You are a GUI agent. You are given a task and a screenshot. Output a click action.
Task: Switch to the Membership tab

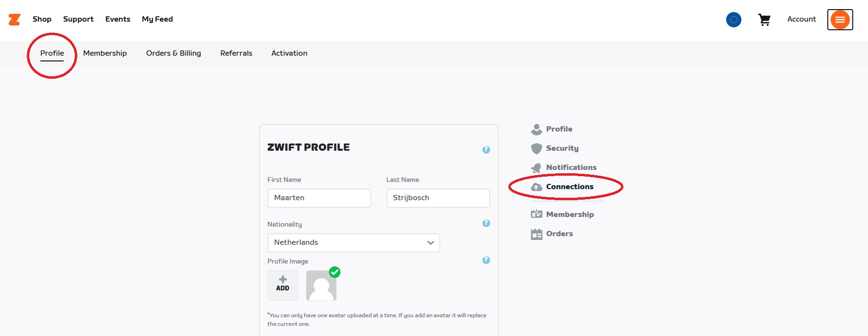tap(105, 53)
